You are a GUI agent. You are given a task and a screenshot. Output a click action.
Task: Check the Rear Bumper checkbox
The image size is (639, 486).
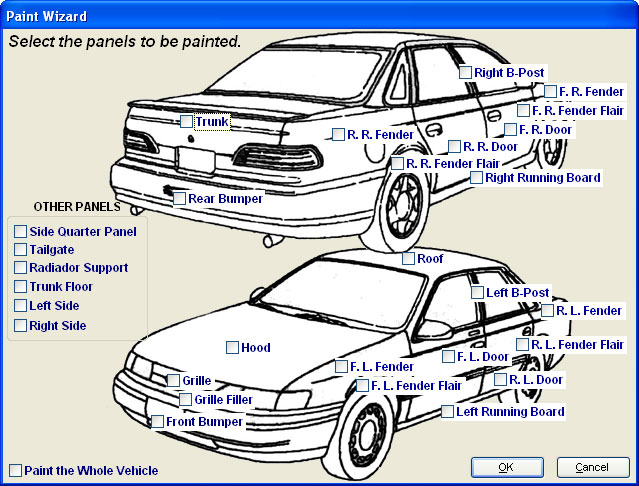tap(179, 198)
